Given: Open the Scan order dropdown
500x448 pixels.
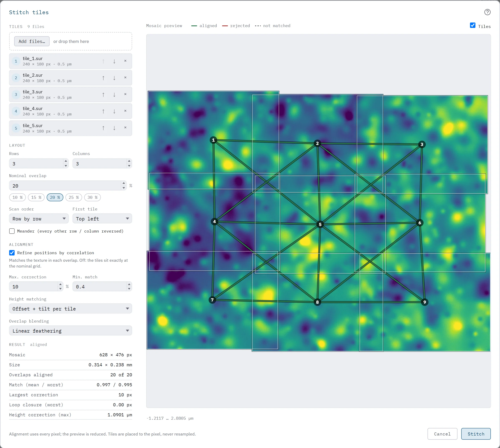Looking at the screenshot, I should point(39,219).
